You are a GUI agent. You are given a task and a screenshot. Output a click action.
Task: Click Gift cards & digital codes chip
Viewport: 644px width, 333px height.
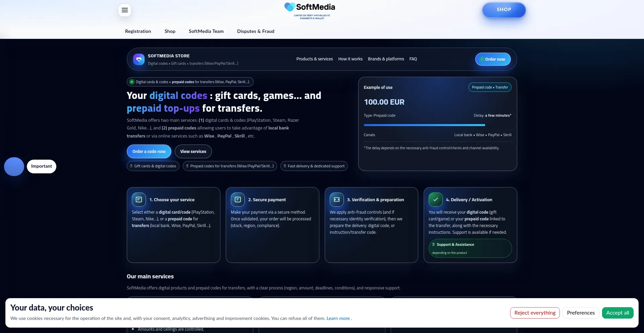pos(153,166)
